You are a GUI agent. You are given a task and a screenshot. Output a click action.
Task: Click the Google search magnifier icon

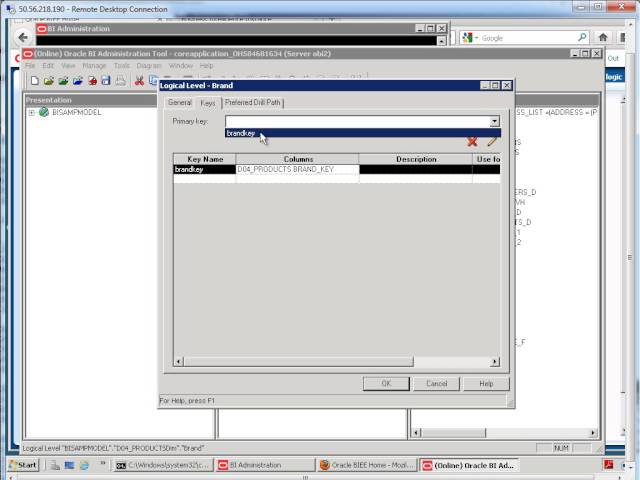click(x=582, y=38)
